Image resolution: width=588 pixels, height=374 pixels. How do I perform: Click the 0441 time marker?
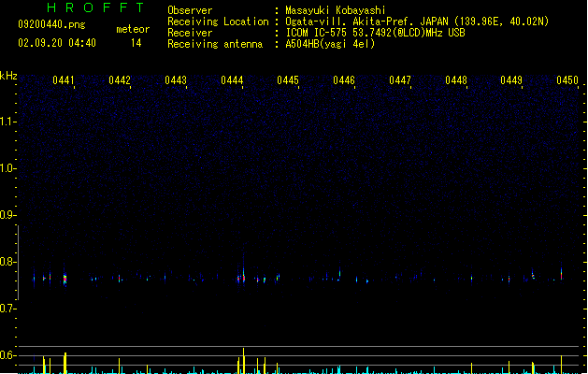click(x=64, y=80)
